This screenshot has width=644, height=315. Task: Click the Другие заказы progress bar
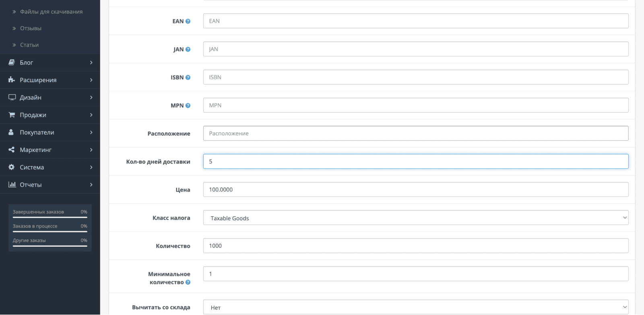(50, 246)
